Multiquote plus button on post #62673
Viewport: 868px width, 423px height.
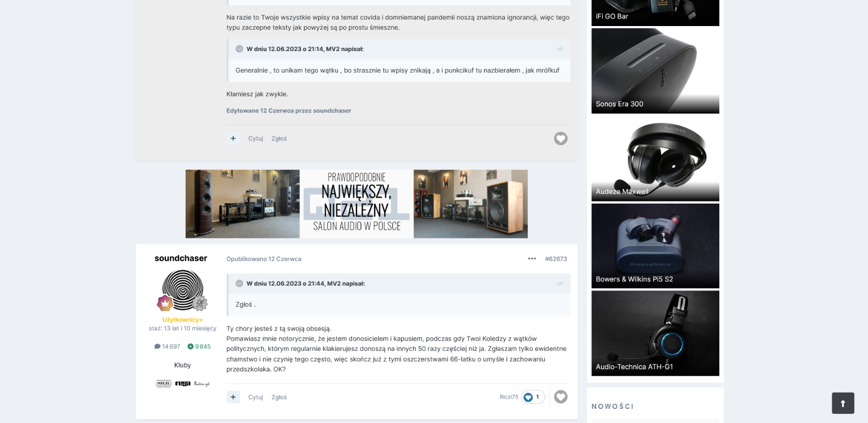pyautogui.click(x=233, y=397)
